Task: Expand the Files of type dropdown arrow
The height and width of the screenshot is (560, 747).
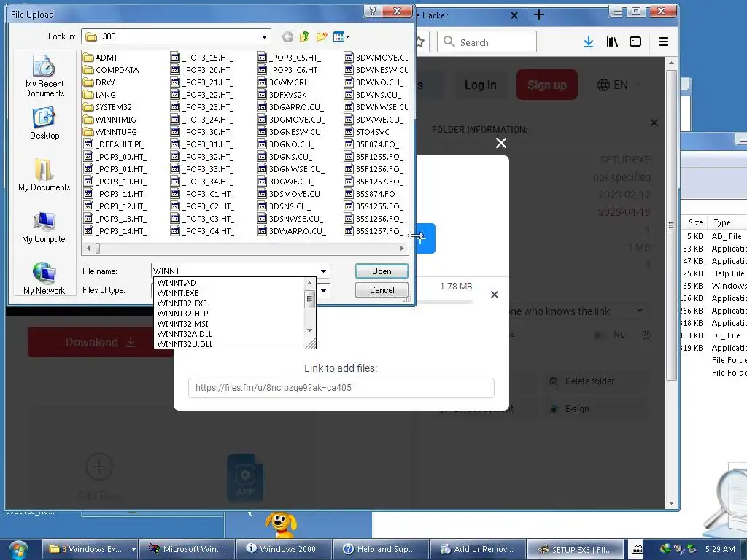Action: pyautogui.click(x=323, y=290)
